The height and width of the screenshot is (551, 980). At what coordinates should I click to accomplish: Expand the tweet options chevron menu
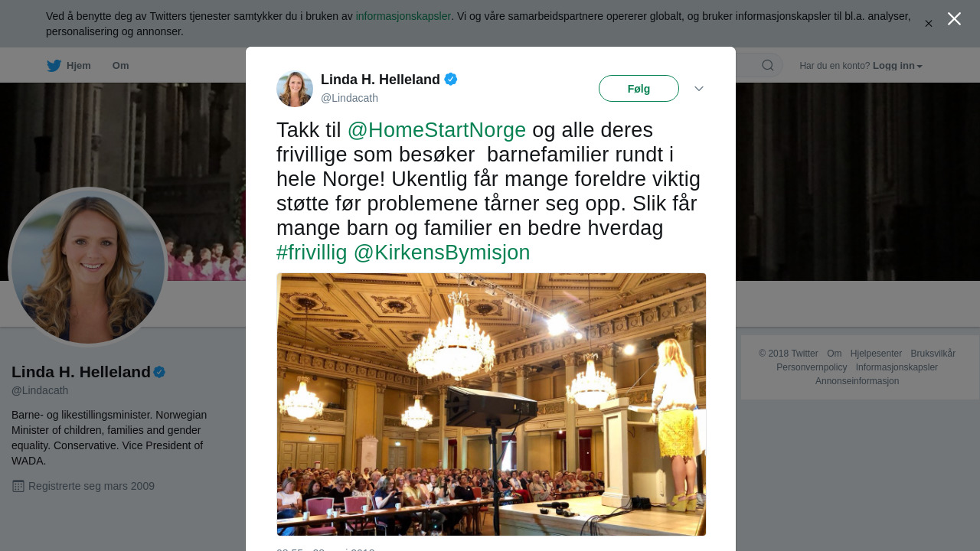[699, 89]
